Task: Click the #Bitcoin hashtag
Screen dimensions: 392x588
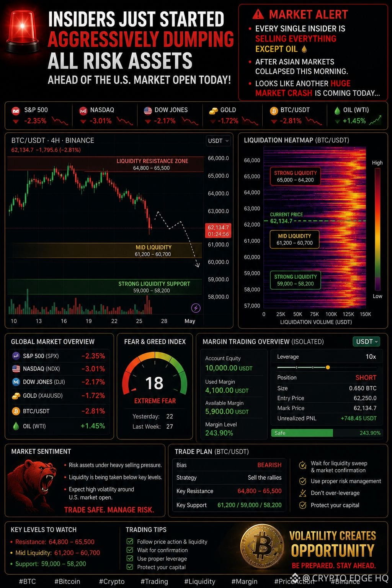Action: 67,581
